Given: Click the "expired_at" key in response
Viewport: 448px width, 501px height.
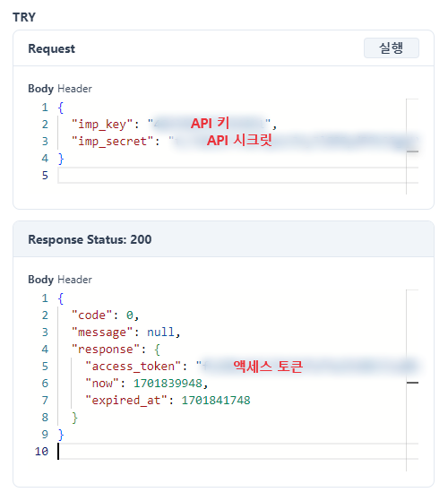Looking at the screenshot, I should click(x=126, y=400).
